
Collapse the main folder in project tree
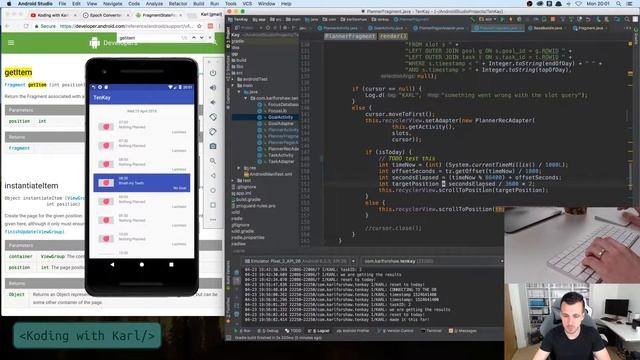[233, 86]
